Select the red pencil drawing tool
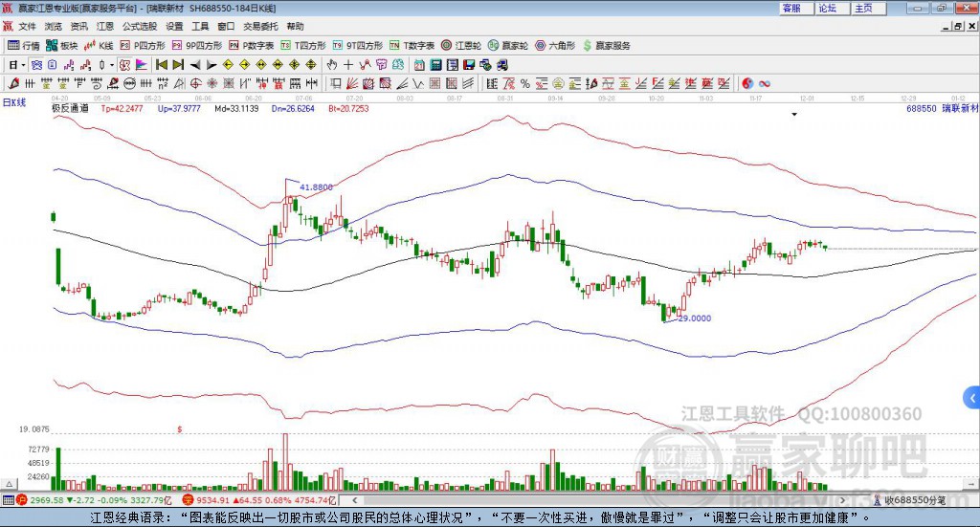 pyautogui.click(x=13, y=83)
